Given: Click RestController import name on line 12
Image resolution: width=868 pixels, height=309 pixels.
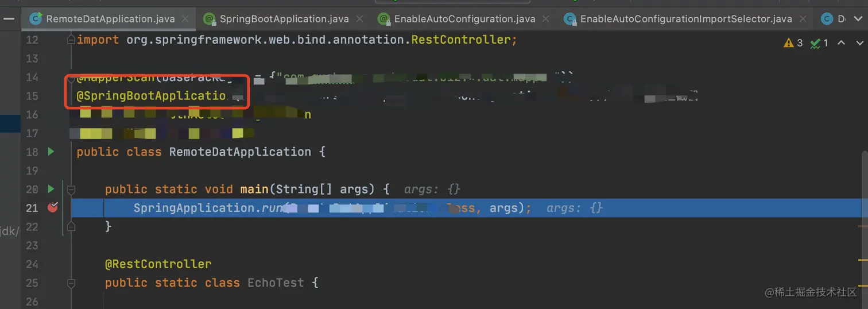Looking at the screenshot, I should (460, 40).
